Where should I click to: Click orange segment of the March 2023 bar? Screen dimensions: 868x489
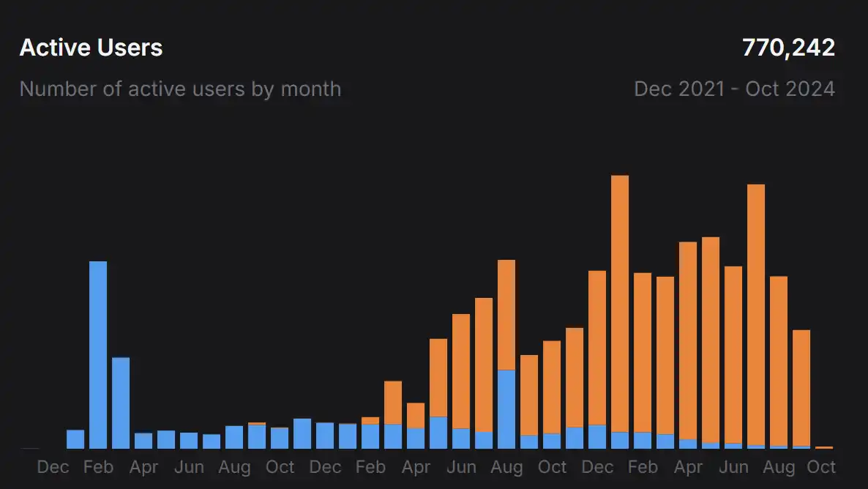[393, 403]
